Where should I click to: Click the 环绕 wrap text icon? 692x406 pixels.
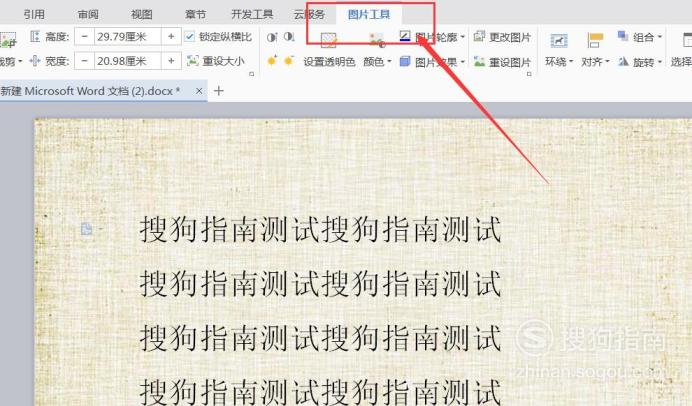pyautogui.click(x=559, y=41)
